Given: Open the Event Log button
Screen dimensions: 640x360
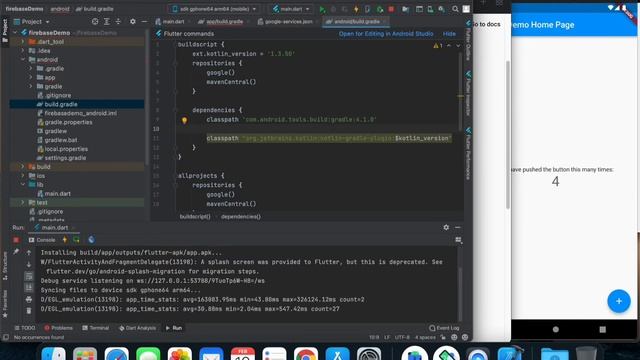Looking at the screenshot, I should tap(444, 328).
